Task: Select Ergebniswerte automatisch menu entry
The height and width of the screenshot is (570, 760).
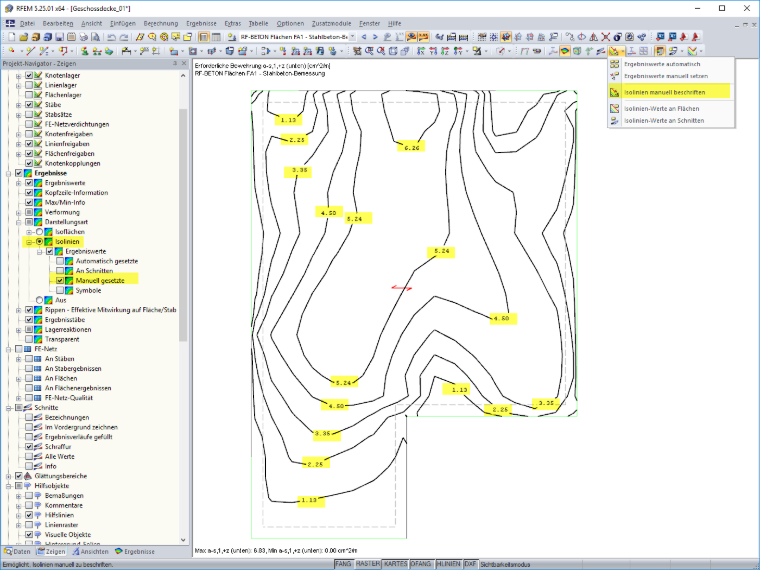Action: pyautogui.click(x=671, y=64)
